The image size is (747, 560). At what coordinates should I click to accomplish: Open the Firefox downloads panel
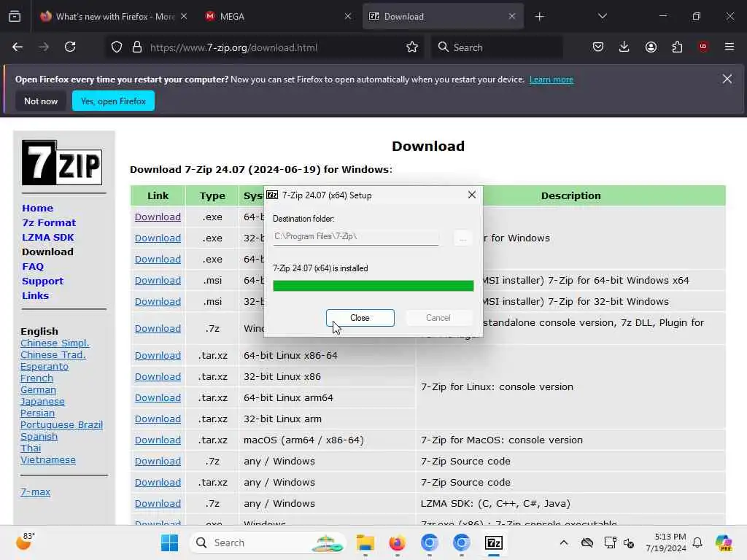(x=624, y=47)
